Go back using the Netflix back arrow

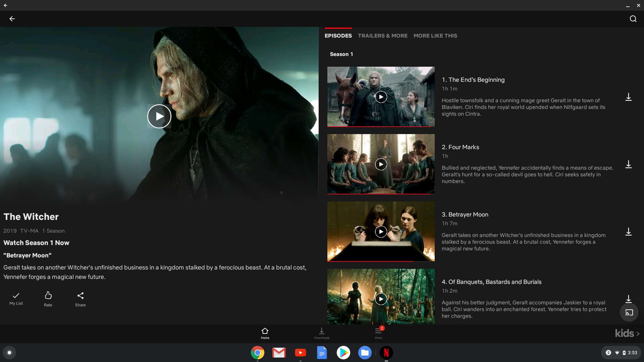(12, 19)
